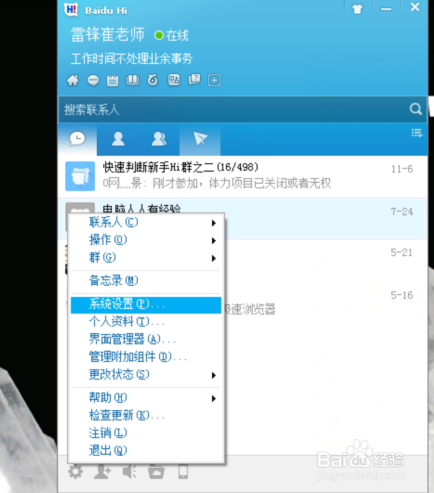The image size is (434, 493).
Task: Open the skin changer shirt icon
Action: [357, 9]
